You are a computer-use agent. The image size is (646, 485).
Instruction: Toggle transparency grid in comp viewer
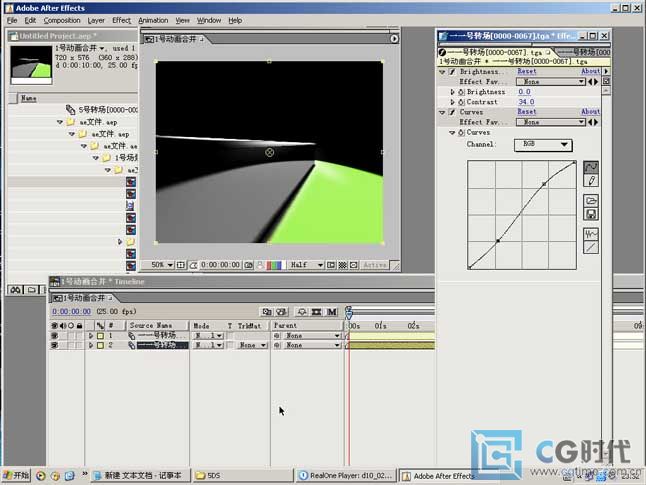click(x=342, y=265)
